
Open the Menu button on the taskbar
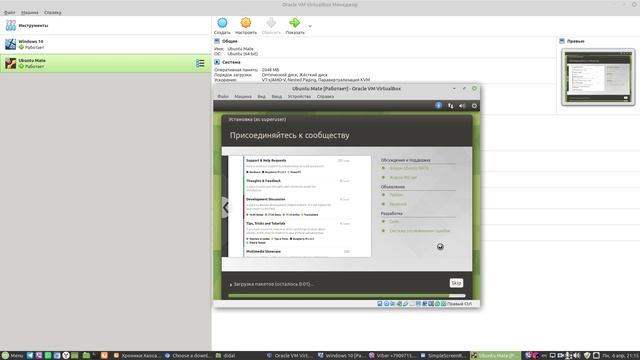pos(12,356)
